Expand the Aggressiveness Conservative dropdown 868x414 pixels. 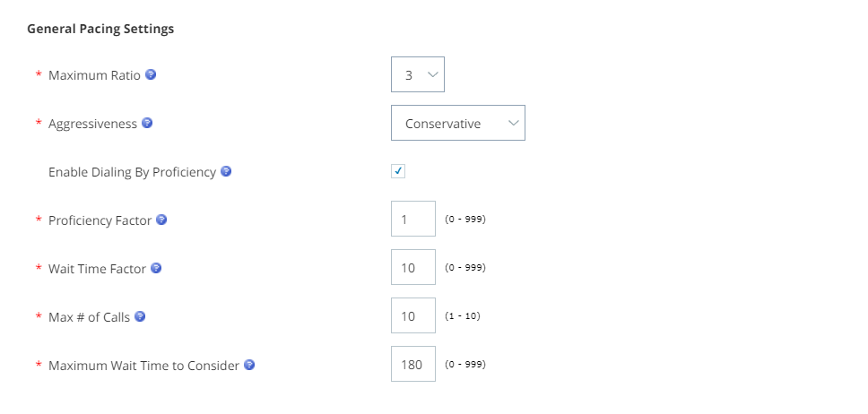(x=458, y=123)
